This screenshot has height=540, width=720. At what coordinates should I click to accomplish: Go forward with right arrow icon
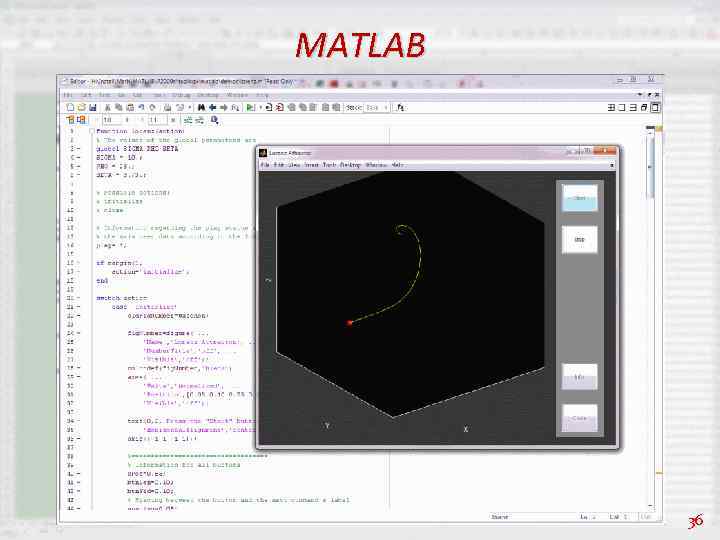[224, 107]
